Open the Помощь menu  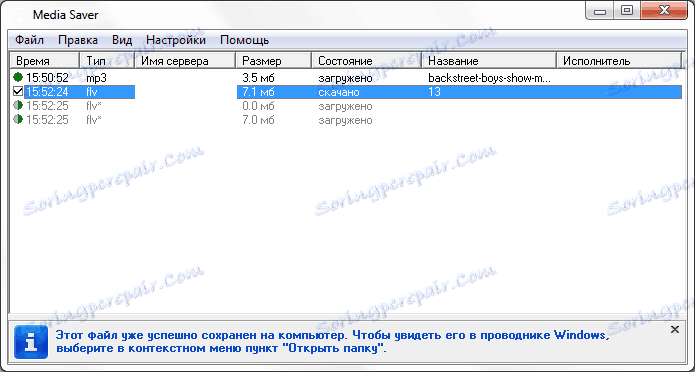point(245,40)
